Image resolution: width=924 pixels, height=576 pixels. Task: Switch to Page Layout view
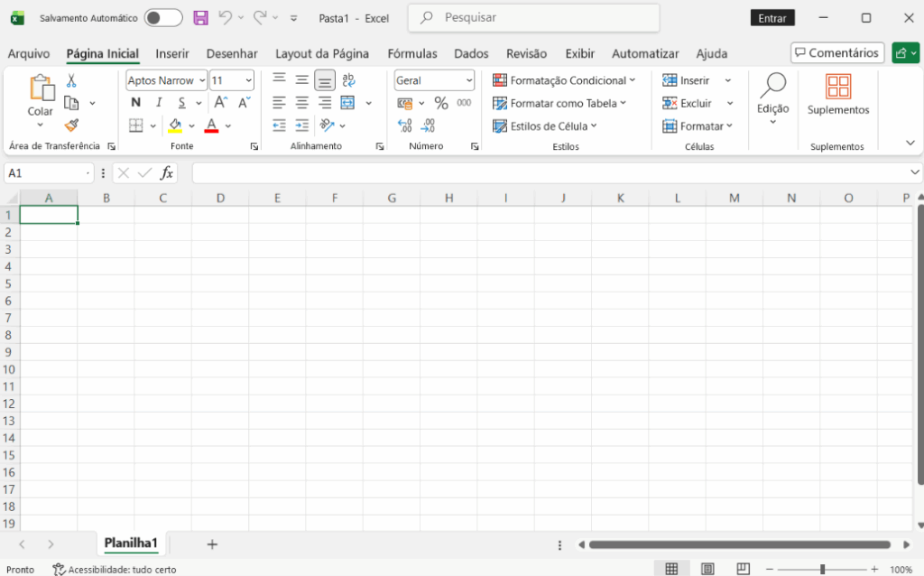coord(707,569)
